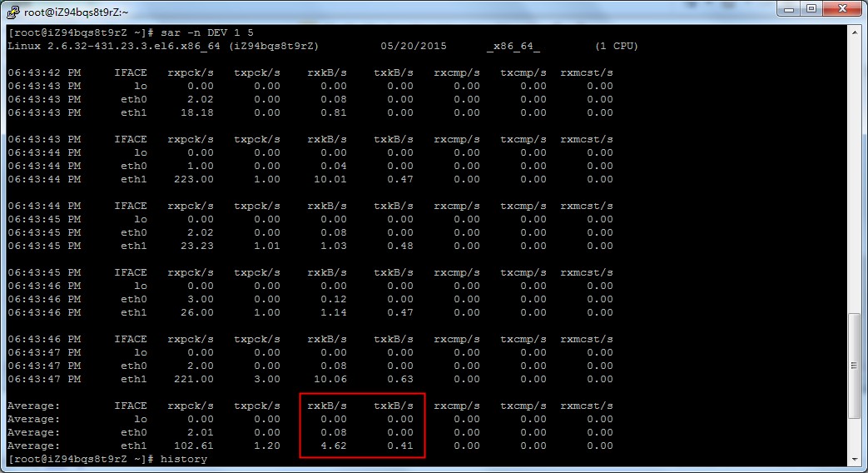Click the txkB/s header inside the red box
Viewport: 868px width, 473px height.
click(393, 406)
